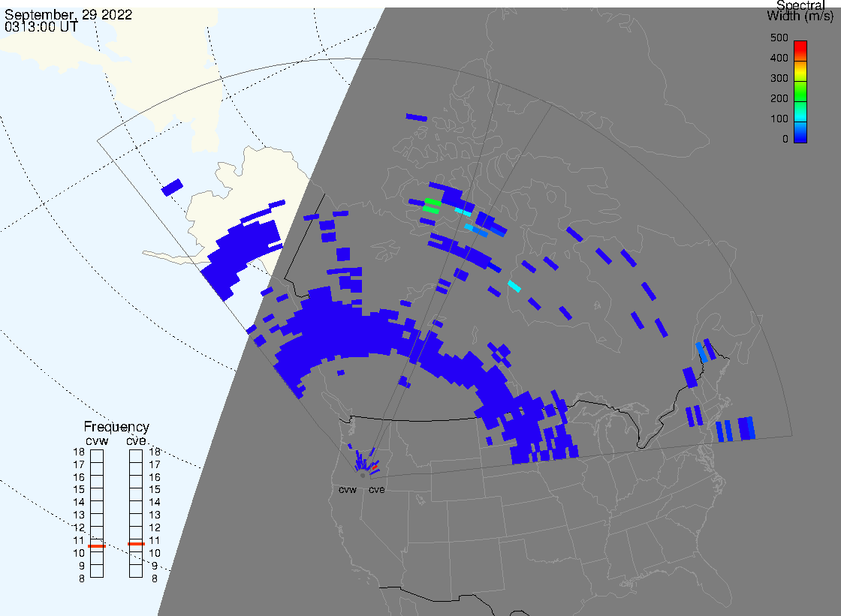Click the 100 label on color scale
Viewport: 841px width, 616px height.
pos(779,119)
